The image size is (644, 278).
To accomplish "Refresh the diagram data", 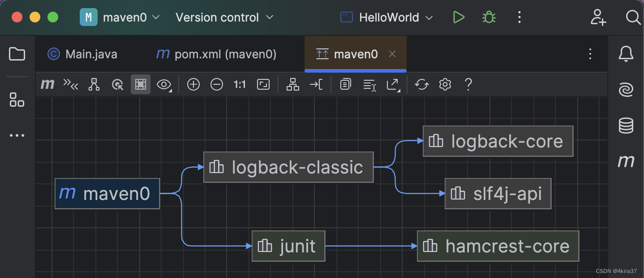I will [x=422, y=84].
